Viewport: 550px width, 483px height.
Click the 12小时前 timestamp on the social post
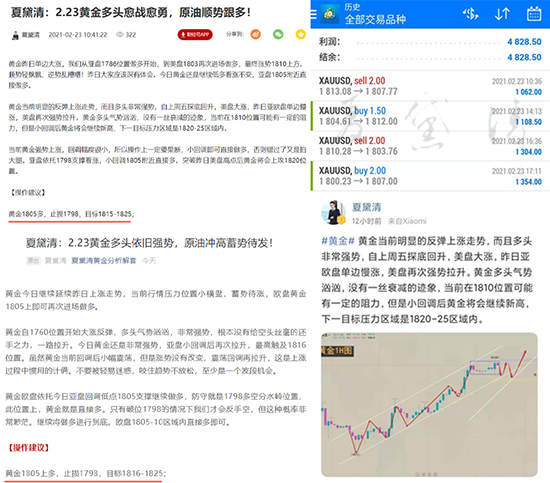point(367,221)
